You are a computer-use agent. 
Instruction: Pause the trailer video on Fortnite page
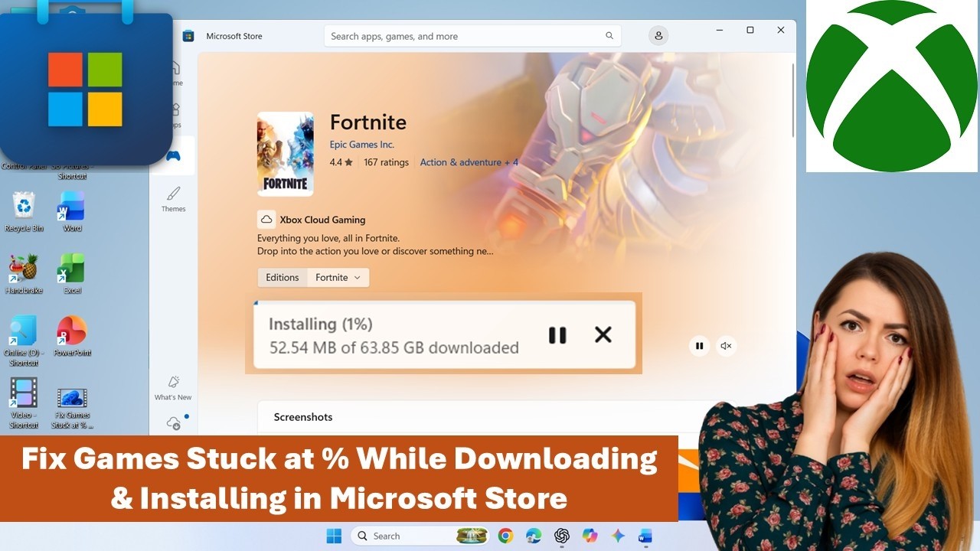tap(699, 346)
